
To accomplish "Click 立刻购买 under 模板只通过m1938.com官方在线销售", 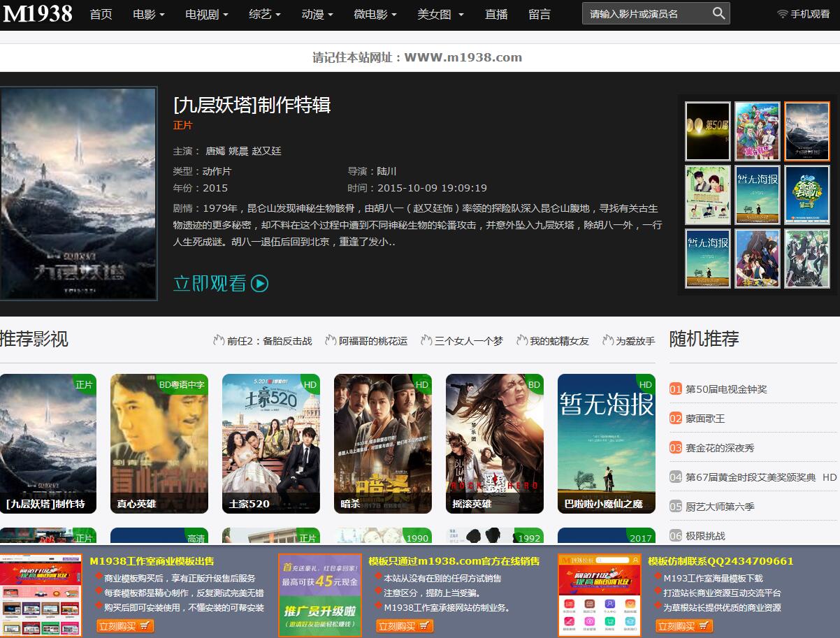I will (405, 626).
